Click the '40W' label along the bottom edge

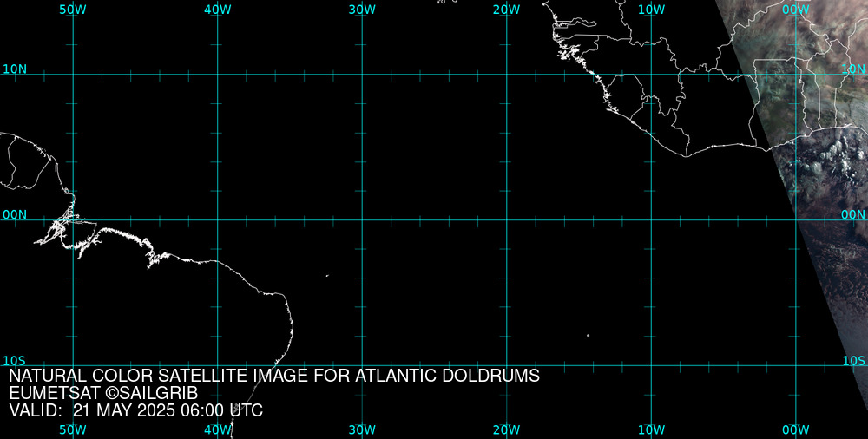click(218, 429)
